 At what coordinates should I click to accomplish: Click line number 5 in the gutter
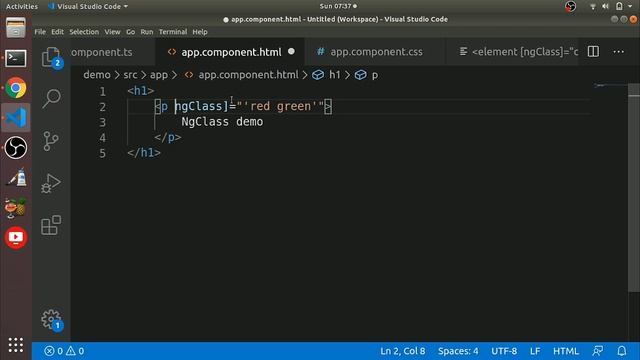(x=102, y=153)
